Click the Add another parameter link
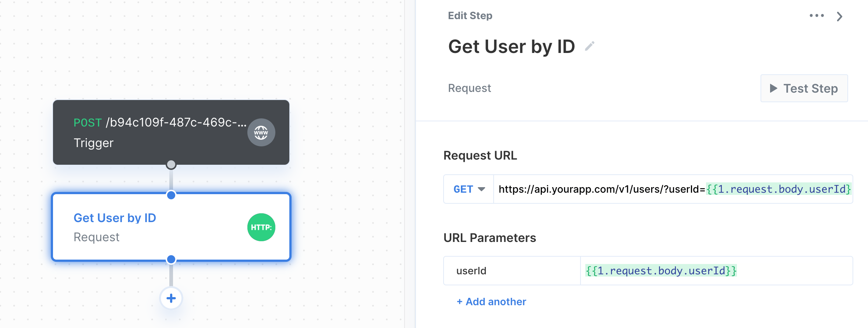868x328 pixels. coord(491,302)
